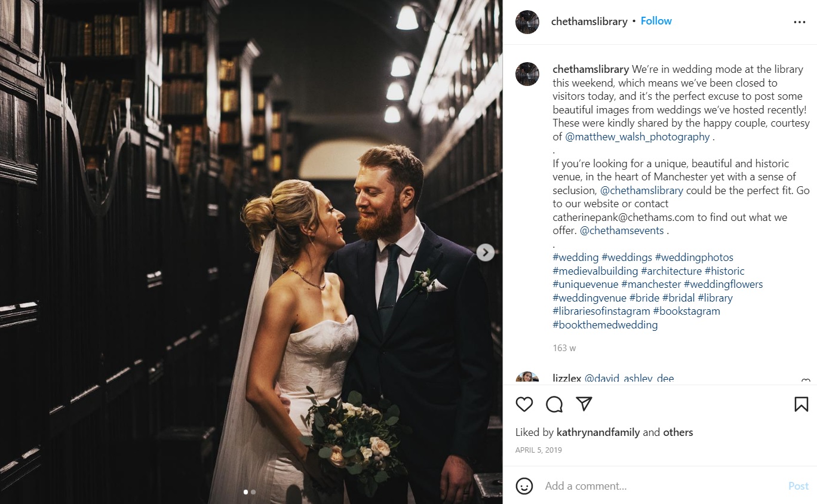
Task: Open the three-dot more options menu
Action: coord(800,22)
